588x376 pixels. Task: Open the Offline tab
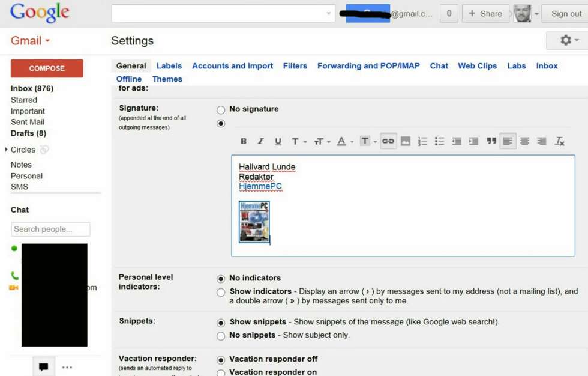129,79
